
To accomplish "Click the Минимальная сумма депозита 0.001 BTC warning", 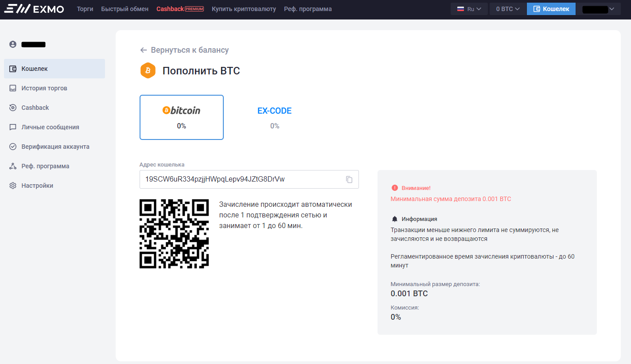I will pos(451,199).
